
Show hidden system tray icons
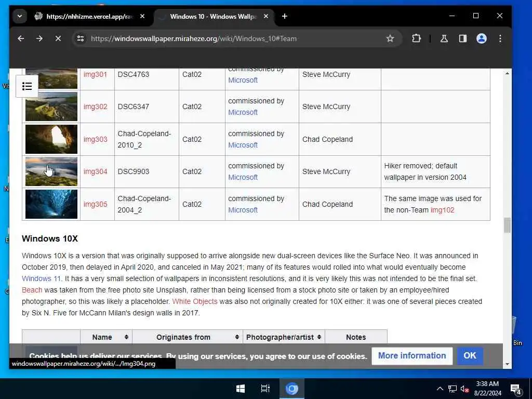coord(440,389)
